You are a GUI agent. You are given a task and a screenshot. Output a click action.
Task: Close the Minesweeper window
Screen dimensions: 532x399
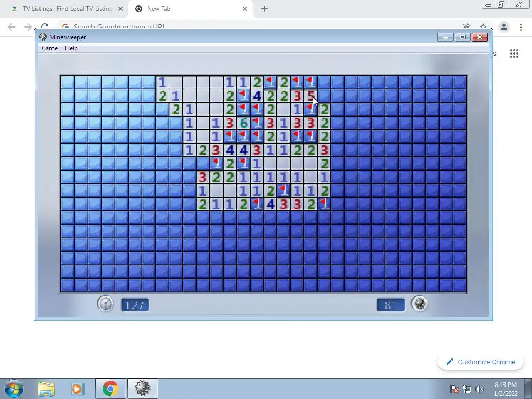(x=480, y=37)
